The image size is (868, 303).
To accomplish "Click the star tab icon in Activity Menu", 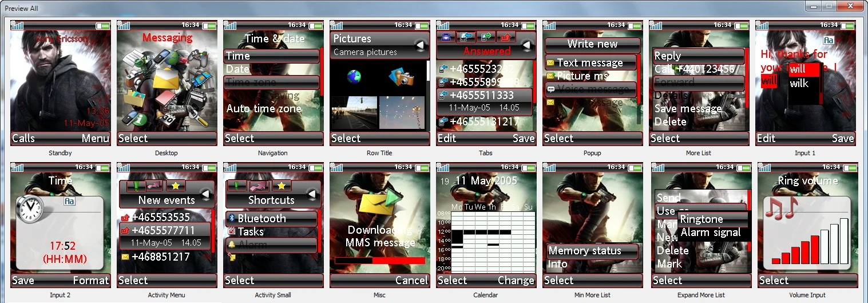I will pos(176,186).
